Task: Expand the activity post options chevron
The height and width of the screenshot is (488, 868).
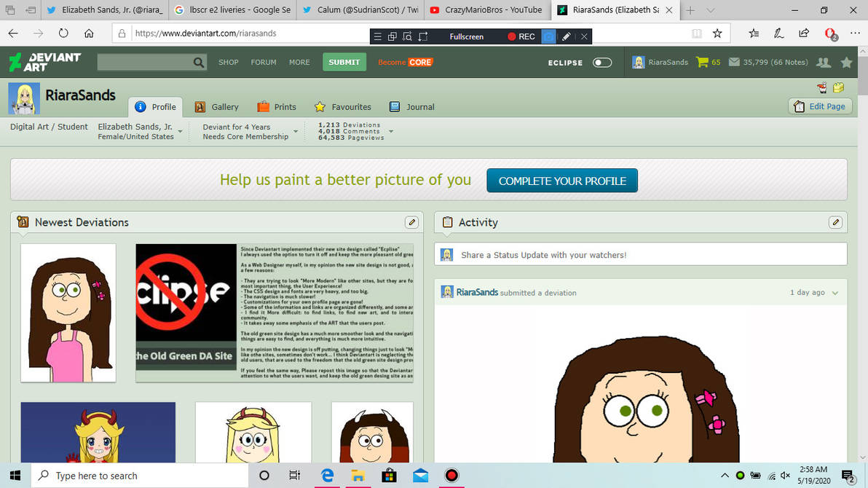Action: pyautogui.click(x=835, y=293)
